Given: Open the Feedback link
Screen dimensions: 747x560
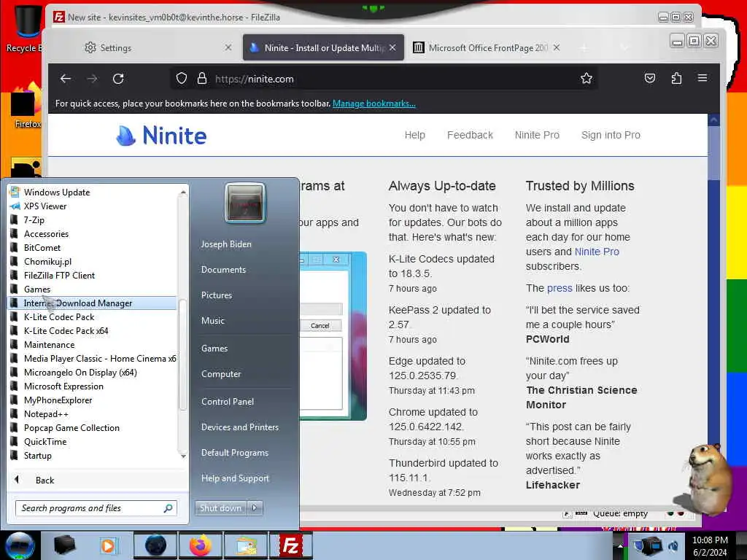Looking at the screenshot, I should (x=470, y=135).
